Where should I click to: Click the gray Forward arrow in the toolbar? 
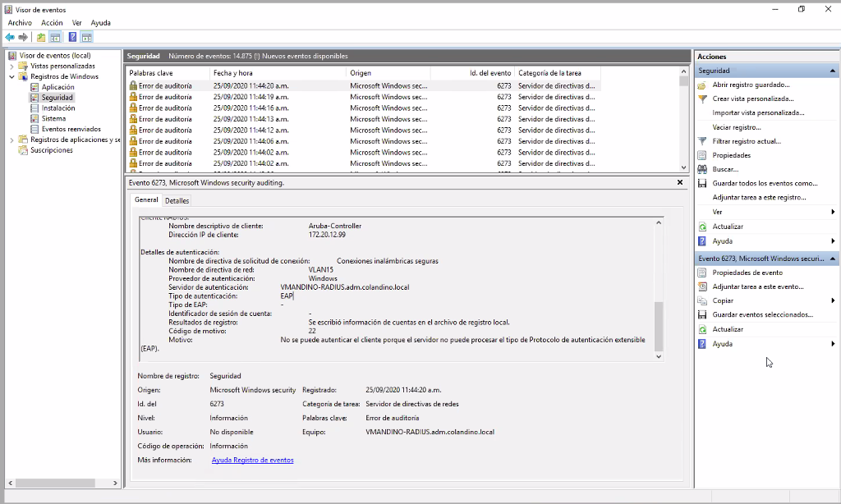(23, 37)
